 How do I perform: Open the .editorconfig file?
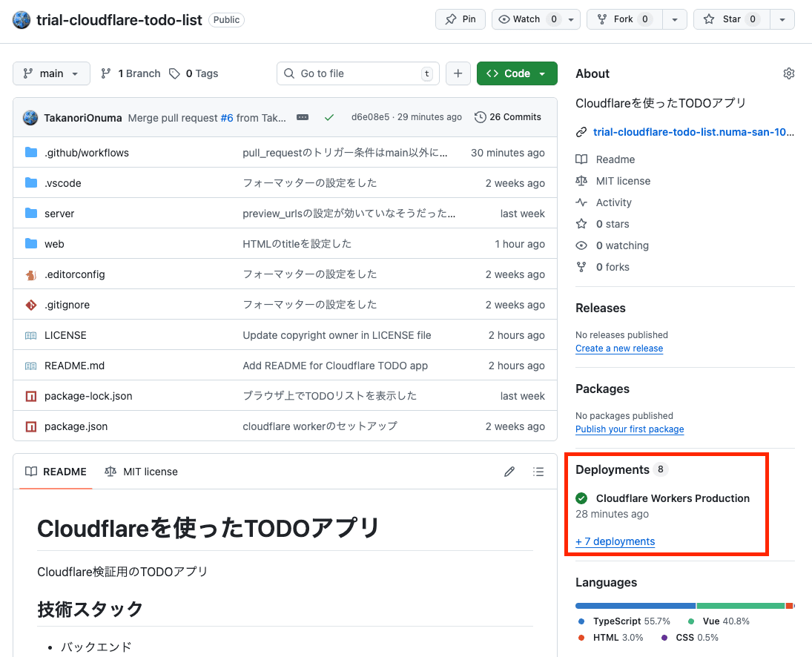(x=75, y=274)
